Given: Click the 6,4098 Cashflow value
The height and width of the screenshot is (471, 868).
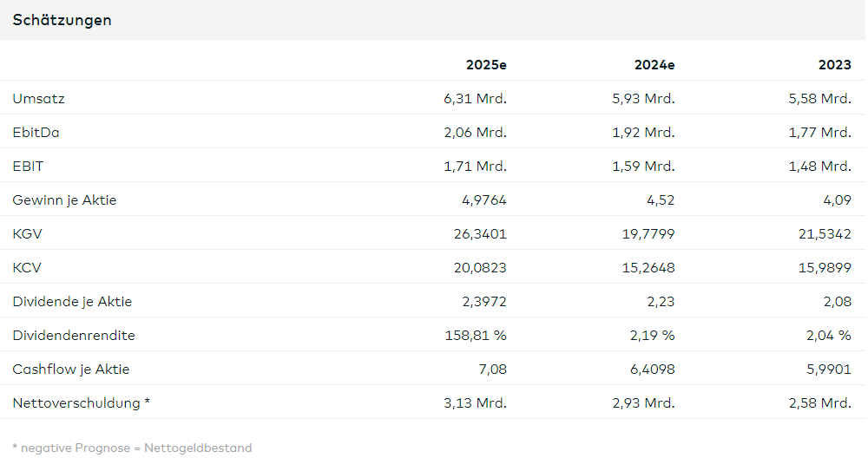Looking at the screenshot, I should [x=652, y=370].
